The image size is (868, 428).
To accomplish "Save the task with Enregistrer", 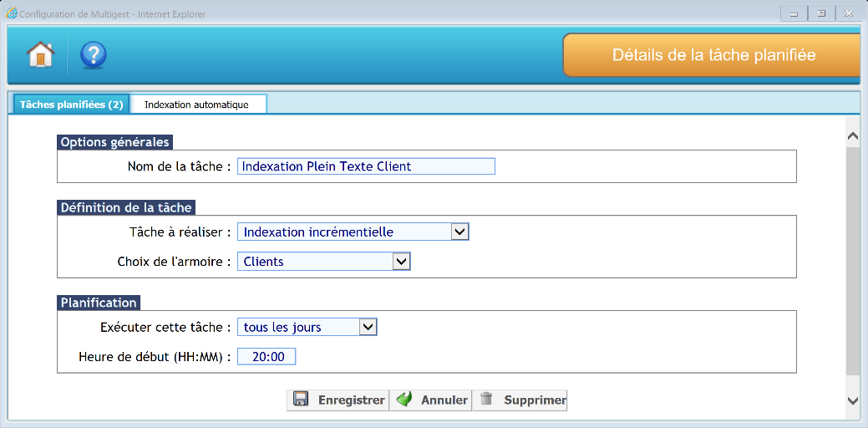I will [338, 400].
